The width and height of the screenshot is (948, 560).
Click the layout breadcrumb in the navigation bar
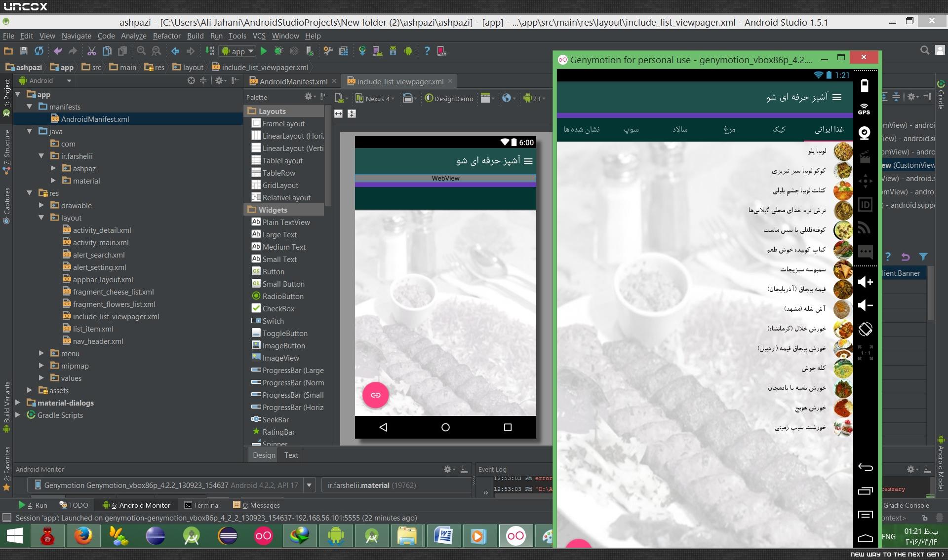(188, 67)
